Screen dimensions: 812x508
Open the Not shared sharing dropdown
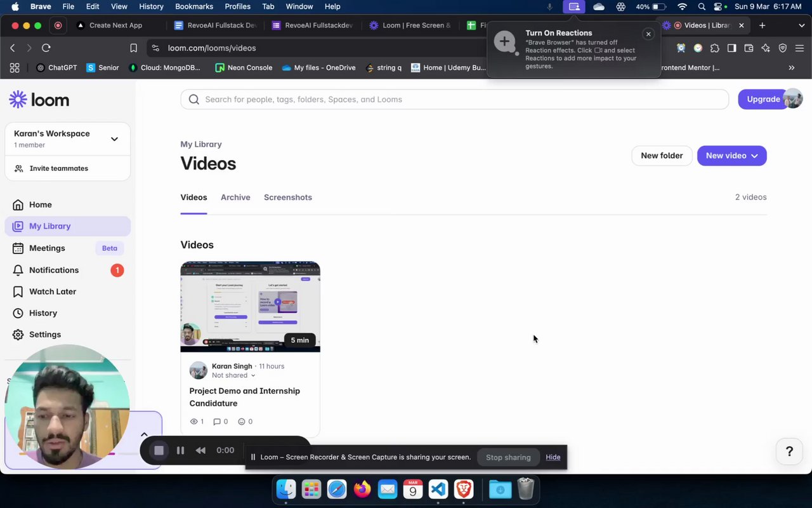tap(233, 375)
